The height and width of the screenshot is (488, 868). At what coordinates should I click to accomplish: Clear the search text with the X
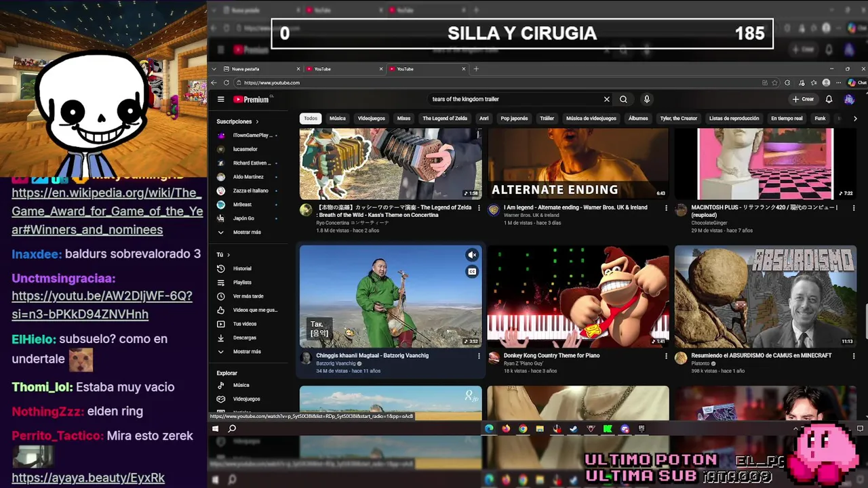click(607, 99)
